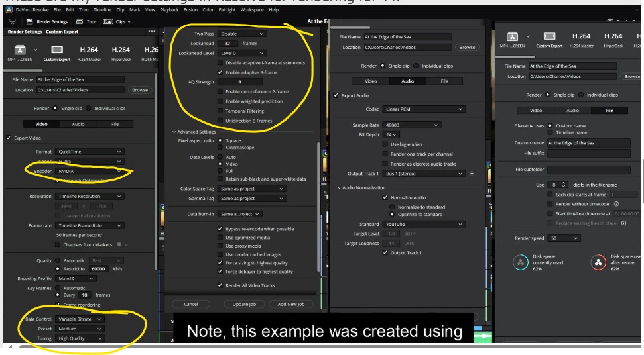Screen dimensions: 644x355
Task: Click the monitor icon left of Render Settings
Action: click(13, 21)
